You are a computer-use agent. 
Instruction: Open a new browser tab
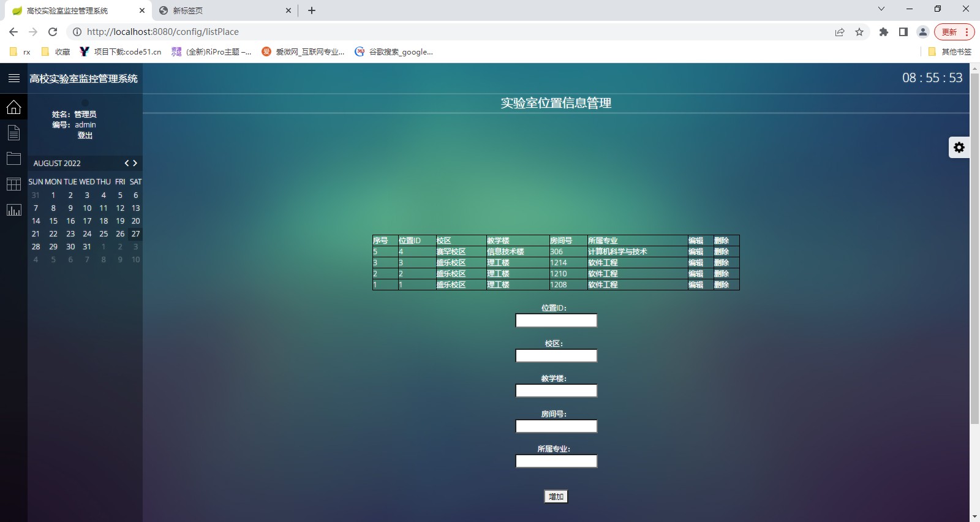click(x=312, y=10)
